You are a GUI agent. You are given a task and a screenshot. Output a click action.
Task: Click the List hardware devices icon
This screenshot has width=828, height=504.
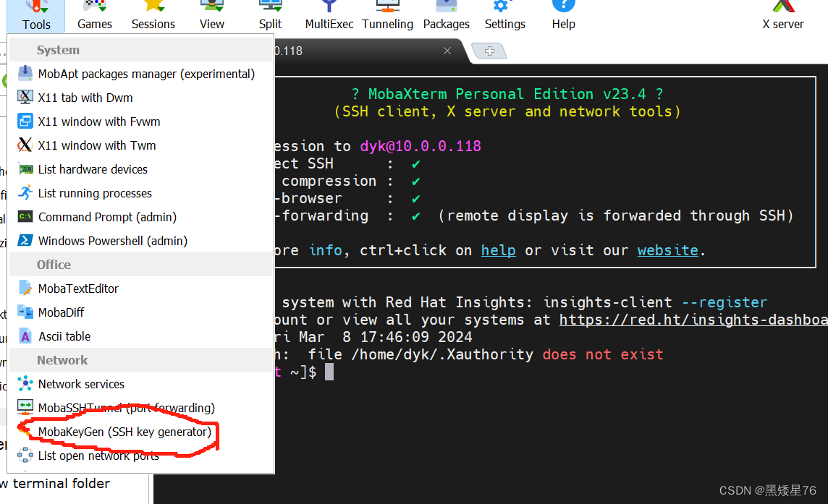pyautogui.click(x=25, y=169)
